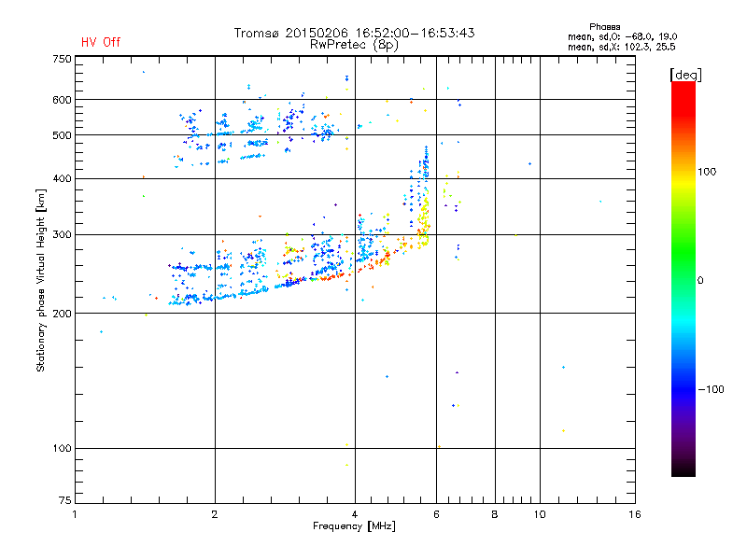Click the y-axis '500' tick label
Viewport: 747px width, 560px height.
click(62, 135)
